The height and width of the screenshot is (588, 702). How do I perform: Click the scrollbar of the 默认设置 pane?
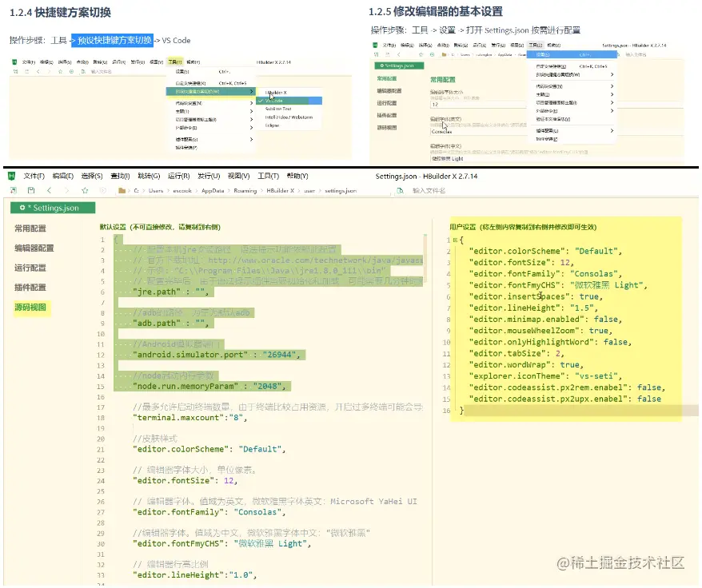pyautogui.click(x=425, y=257)
